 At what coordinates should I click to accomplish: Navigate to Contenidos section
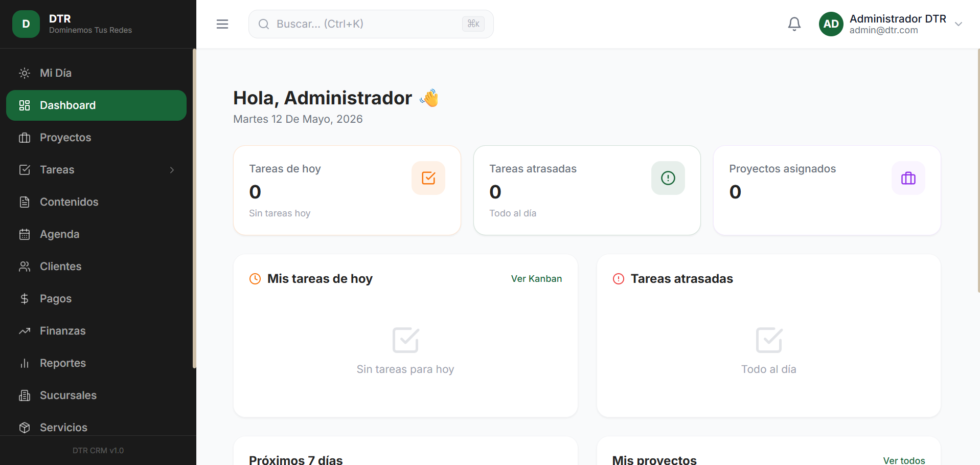click(x=96, y=202)
